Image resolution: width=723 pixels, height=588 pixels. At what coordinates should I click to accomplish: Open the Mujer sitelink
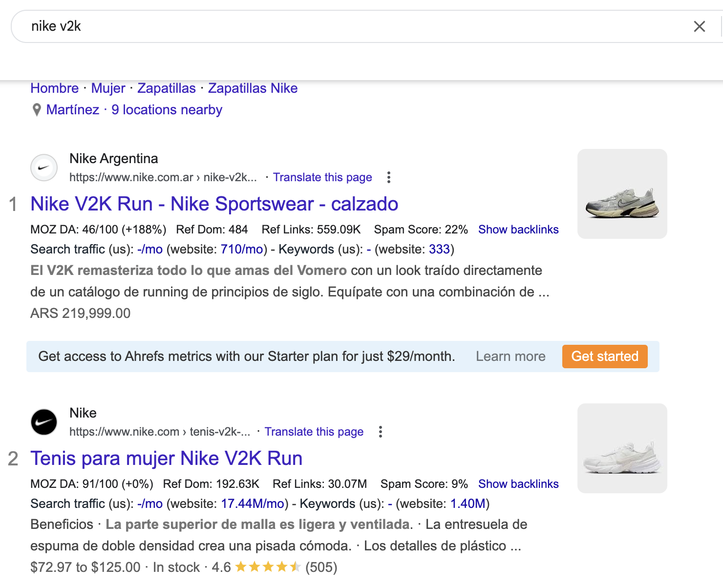coord(108,88)
